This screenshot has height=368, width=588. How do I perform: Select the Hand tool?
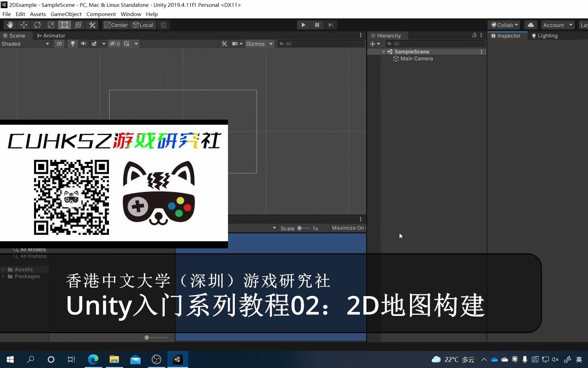pos(10,25)
